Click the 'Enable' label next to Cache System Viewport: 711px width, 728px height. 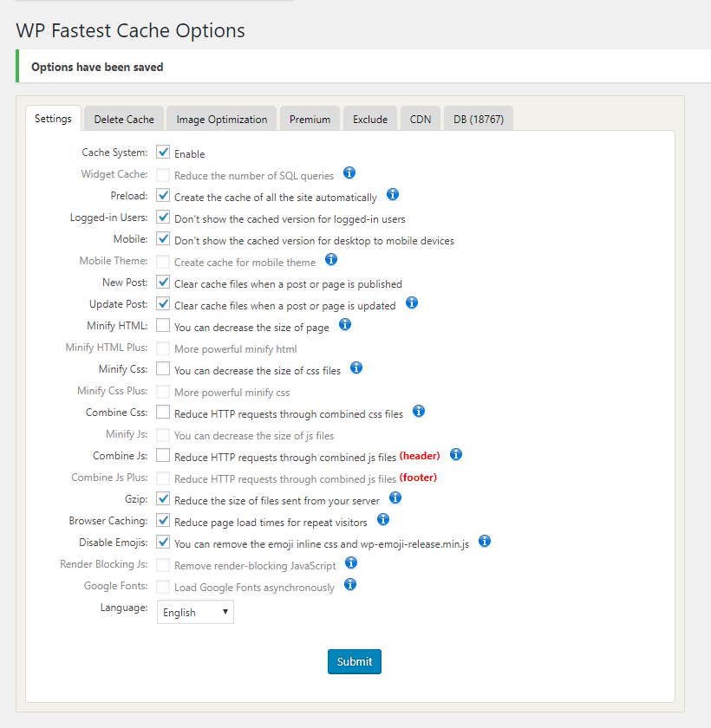190,153
